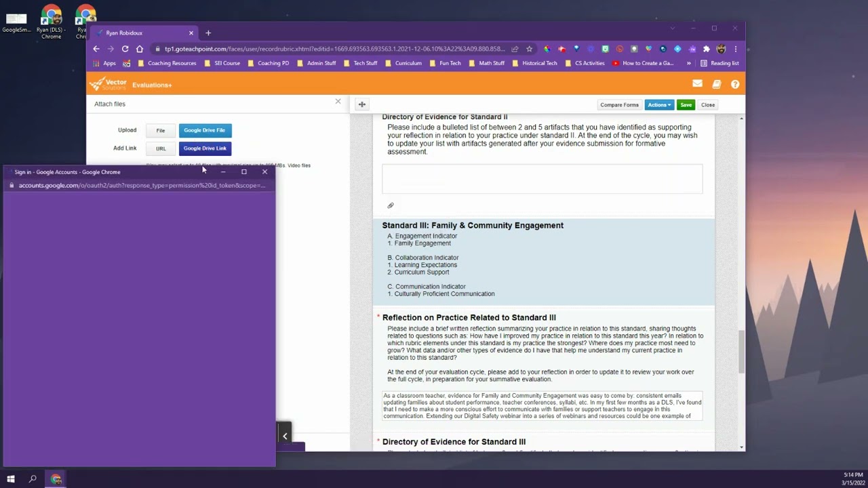Share this page via address bar icon

coord(515,49)
